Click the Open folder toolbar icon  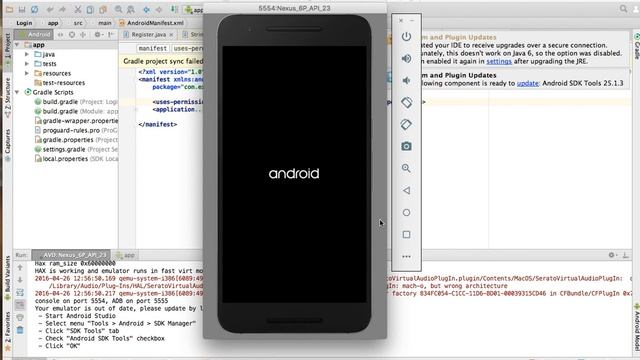(x=9, y=9)
